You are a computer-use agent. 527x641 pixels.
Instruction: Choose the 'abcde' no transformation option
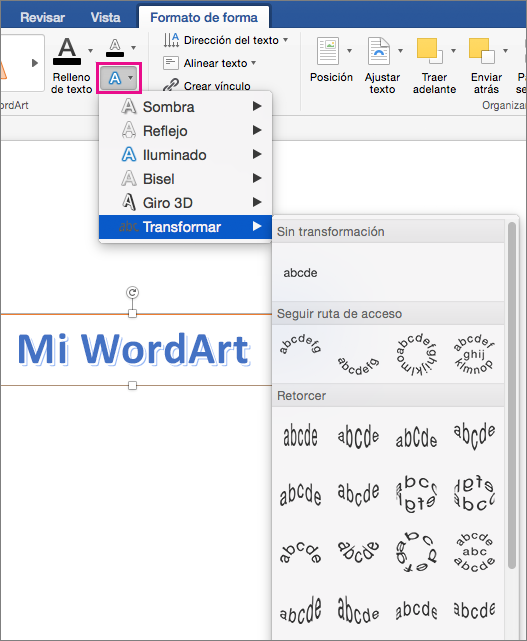point(301,273)
